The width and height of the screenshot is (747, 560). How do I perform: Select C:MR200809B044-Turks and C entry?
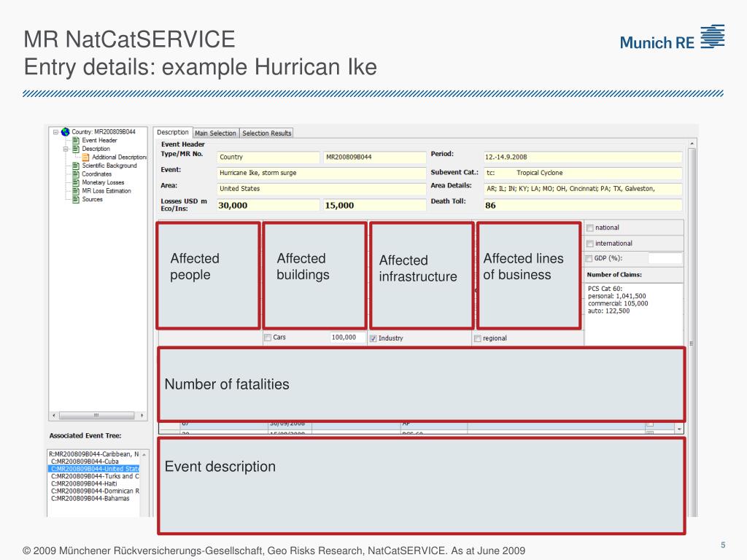point(95,476)
